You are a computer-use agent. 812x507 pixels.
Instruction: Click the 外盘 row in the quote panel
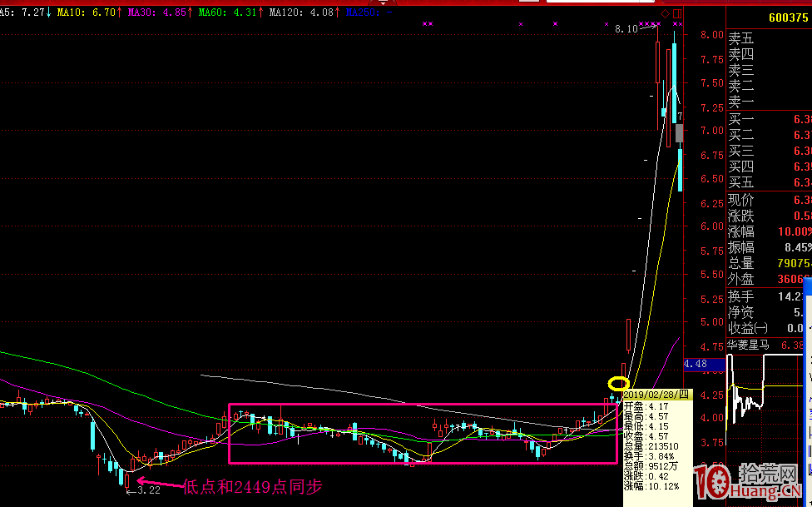pos(769,279)
